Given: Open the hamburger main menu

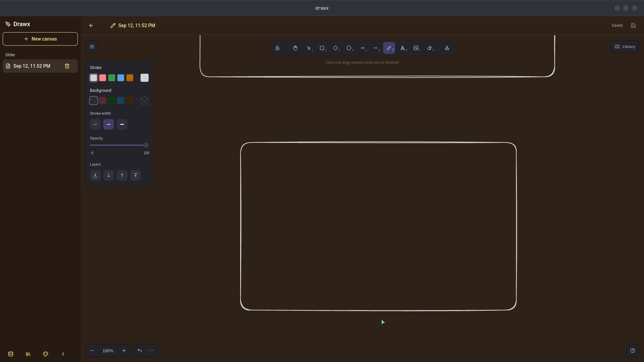Looking at the screenshot, I should pos(92,47).
